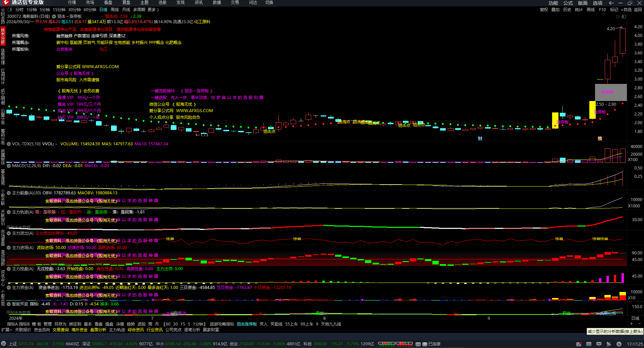Click the satellite dish icon in status bar
Viewport: 644px width, 348px height.
tap(609, 344)
